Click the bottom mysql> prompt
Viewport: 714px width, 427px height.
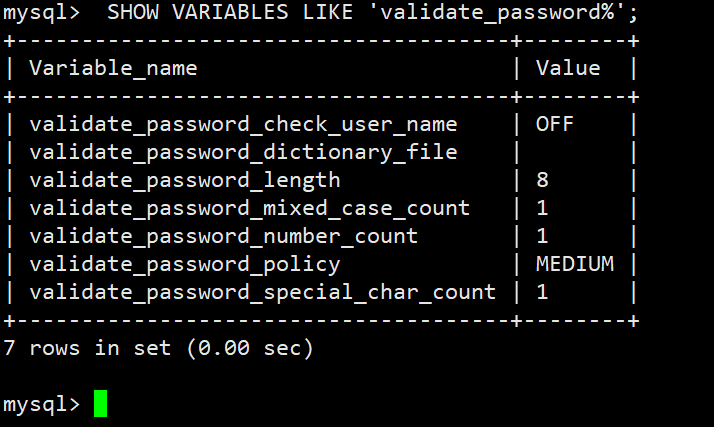pyautogui.click(x=41, y=404)
